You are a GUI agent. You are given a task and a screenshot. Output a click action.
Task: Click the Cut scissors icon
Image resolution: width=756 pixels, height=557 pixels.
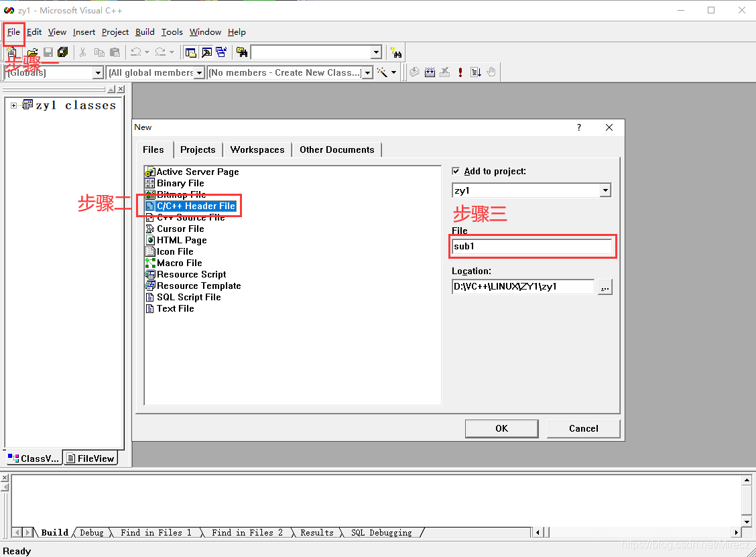coord(83,52)
